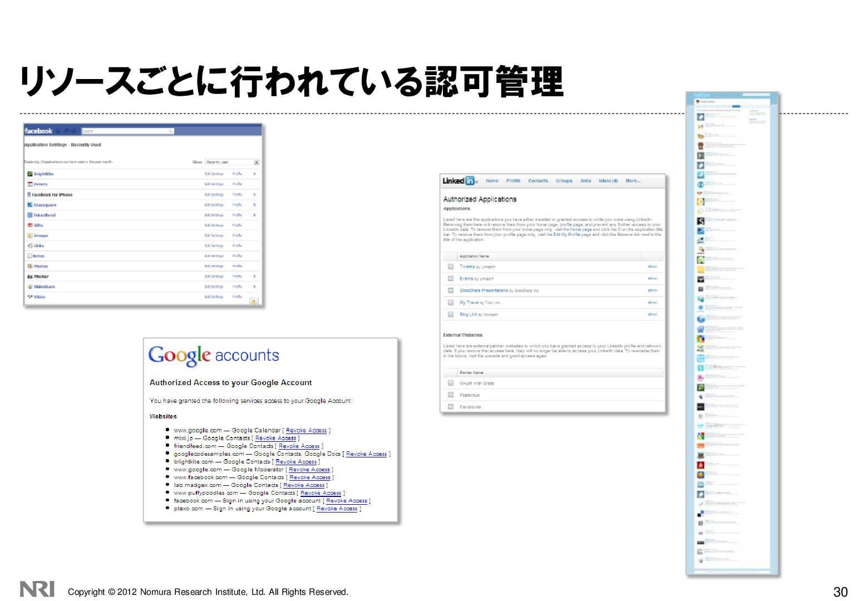Image resolution: width=868 pixels, height=601 pixels.
Task: Open LinkedIn Contacts tab
Action: tap(538, 181)
